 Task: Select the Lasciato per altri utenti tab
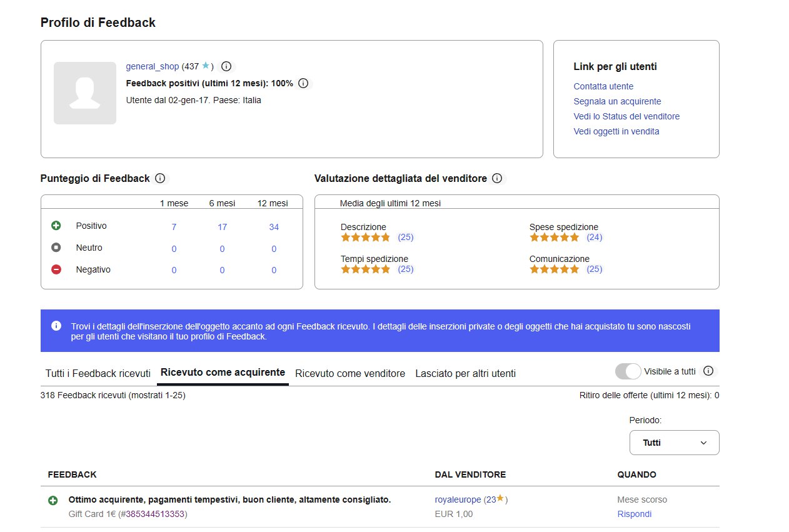(465, 374)
